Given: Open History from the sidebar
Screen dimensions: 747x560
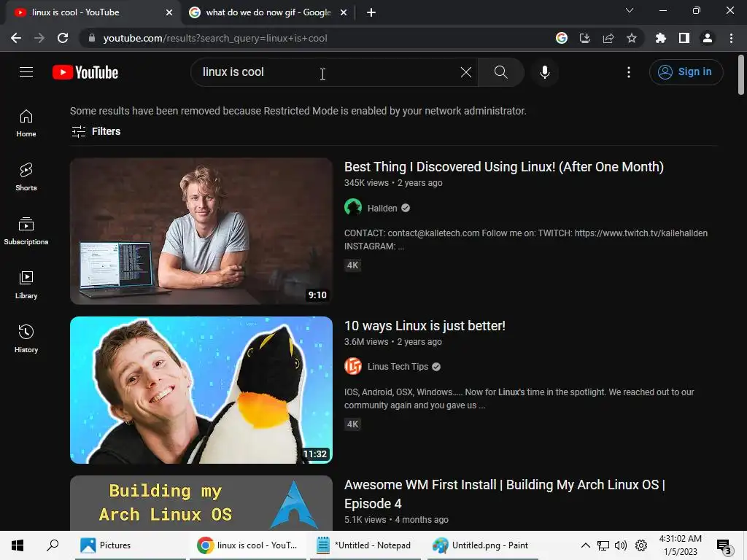Looking at the screenshot, I should [x=26, y=338].
